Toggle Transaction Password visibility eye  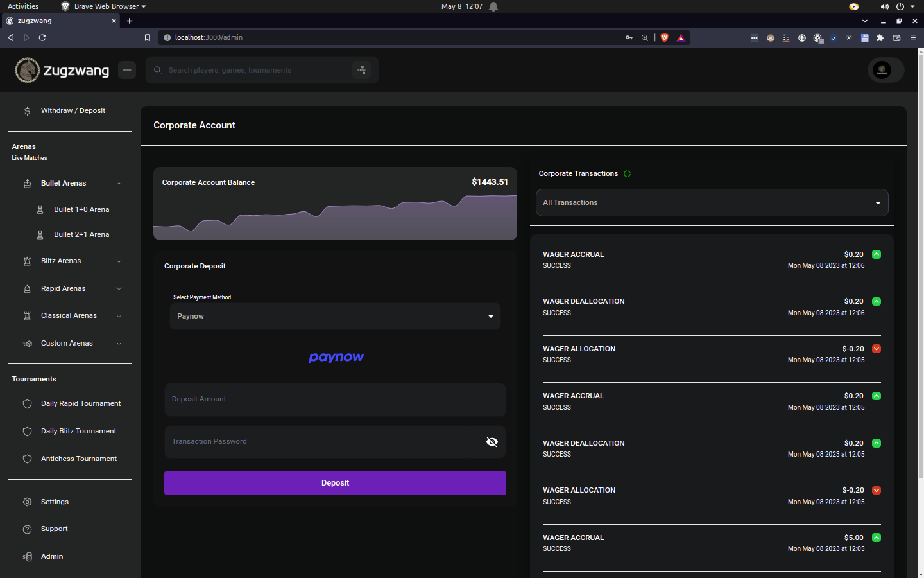tap(492, 442)
